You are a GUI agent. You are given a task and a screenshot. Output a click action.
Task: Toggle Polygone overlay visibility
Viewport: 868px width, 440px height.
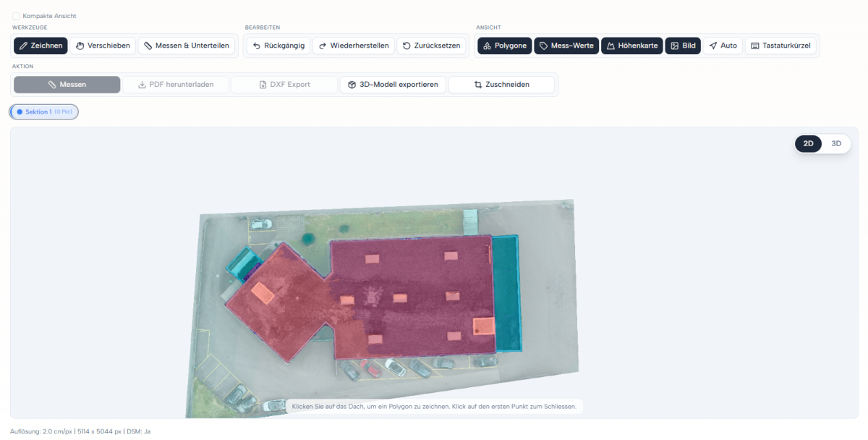pos(505,46)
